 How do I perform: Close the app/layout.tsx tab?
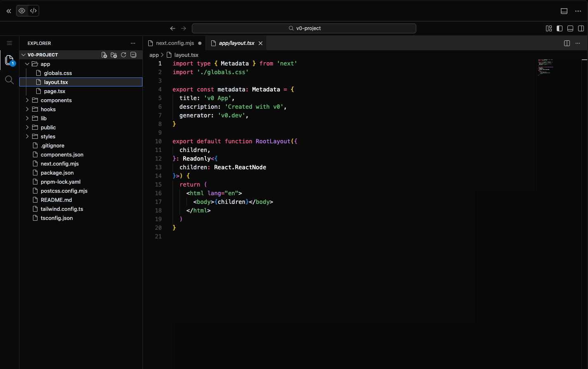click(x=261, y=43)
